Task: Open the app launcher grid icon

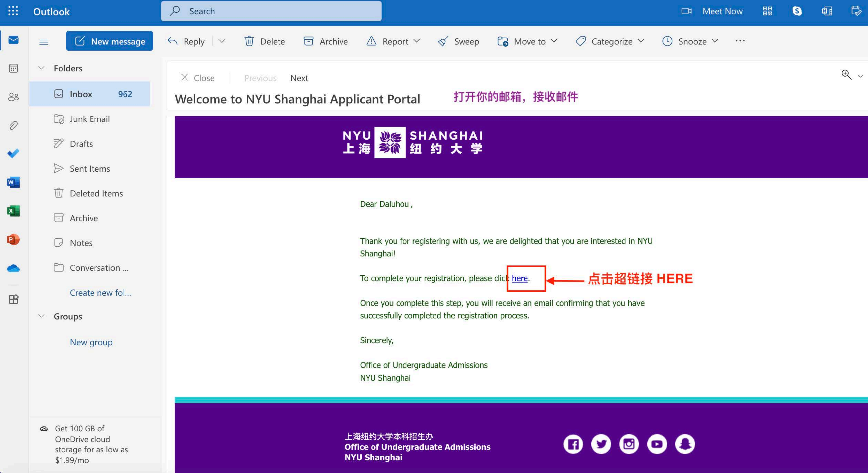Action: pos(13,11)
